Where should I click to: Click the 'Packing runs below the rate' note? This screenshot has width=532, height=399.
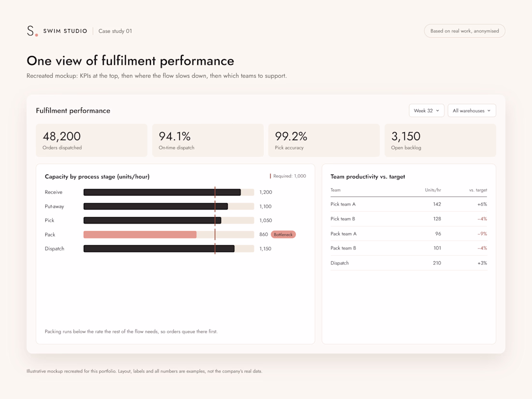click(131, 331)
